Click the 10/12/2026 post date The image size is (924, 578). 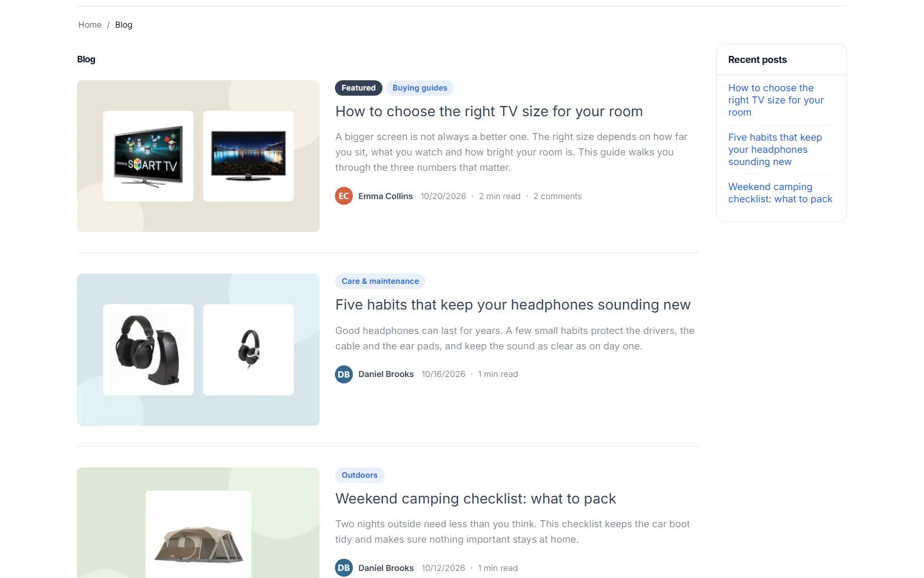pyautogui.click(x=443, y=568)
